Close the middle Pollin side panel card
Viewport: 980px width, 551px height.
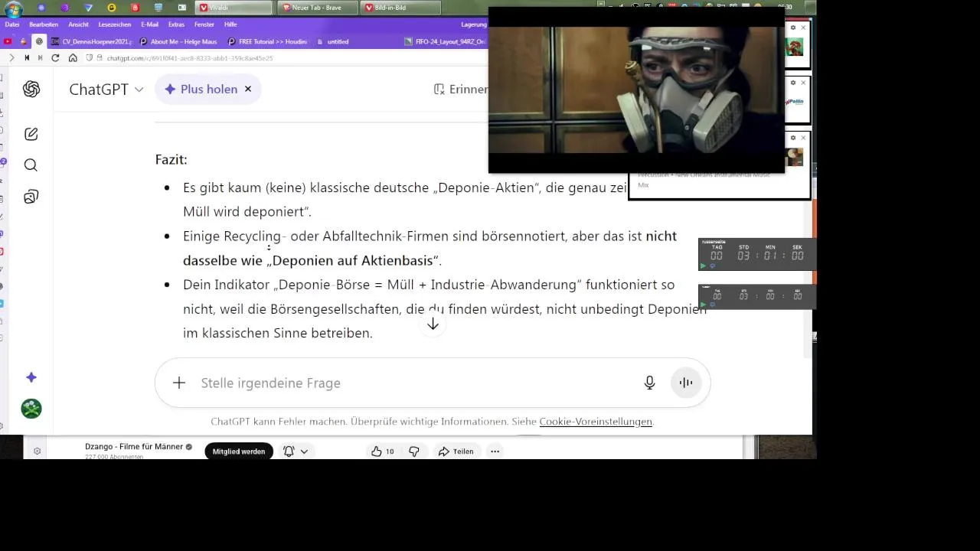click(x=803, y=83)
